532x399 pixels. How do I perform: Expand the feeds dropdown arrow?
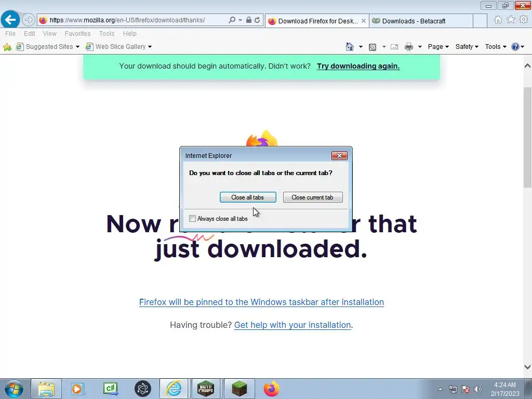click(x=384, y=47)
